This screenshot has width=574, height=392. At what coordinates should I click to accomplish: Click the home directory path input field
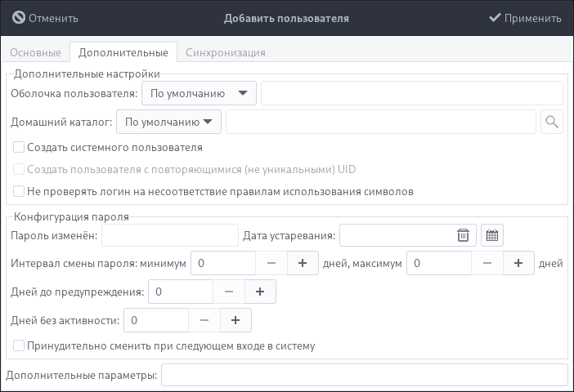380,122
